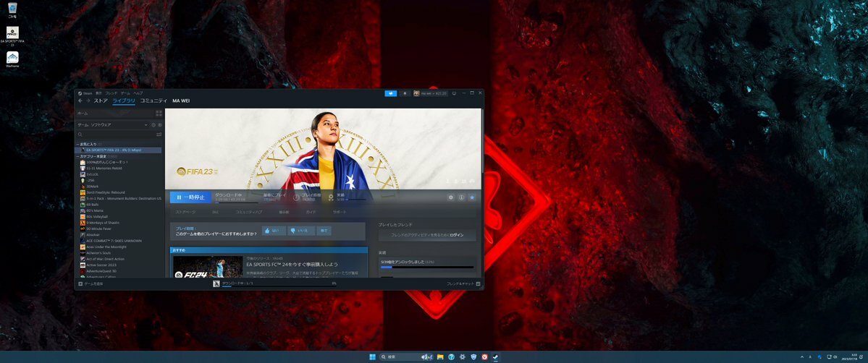
Task: Open the EA SPORTS FC 24 news thumbnail
Action: coord(208,267)
